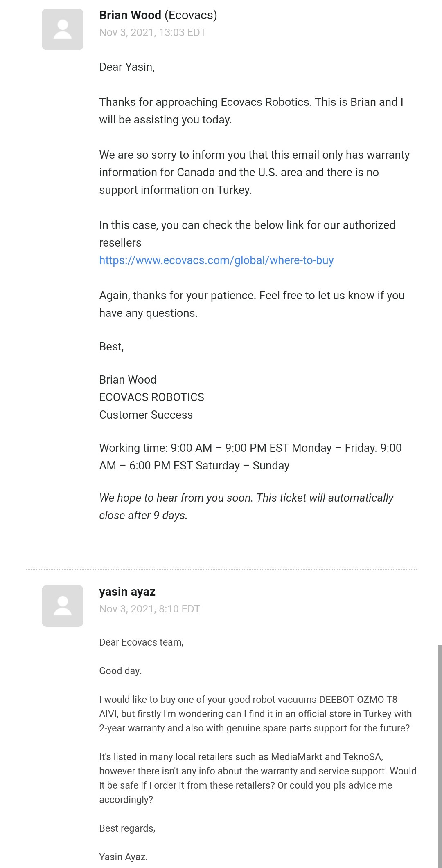
Task: Click the warranty information for Canada paragraph
Action: point(255,173)
